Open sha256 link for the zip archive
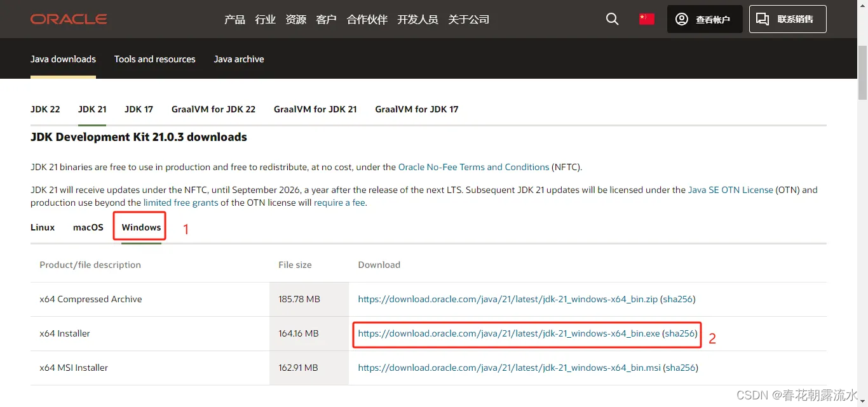Screen dimensions: 868x407 tap(678, 299)
